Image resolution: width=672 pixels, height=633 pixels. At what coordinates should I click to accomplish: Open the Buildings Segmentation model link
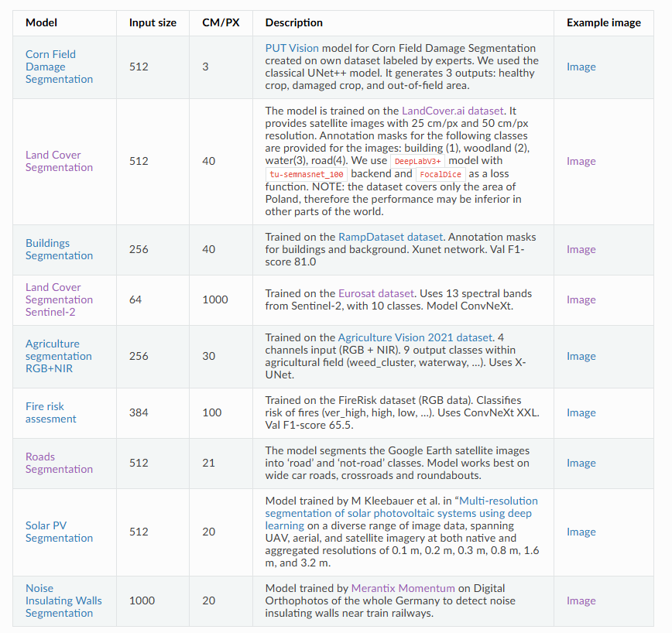coord(59,249)
